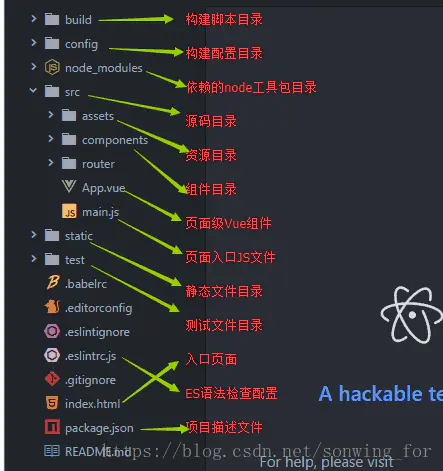This screenshot has height=471, width=443.
Task: Click the git icon for .gitignore
Action: (52, 379)
